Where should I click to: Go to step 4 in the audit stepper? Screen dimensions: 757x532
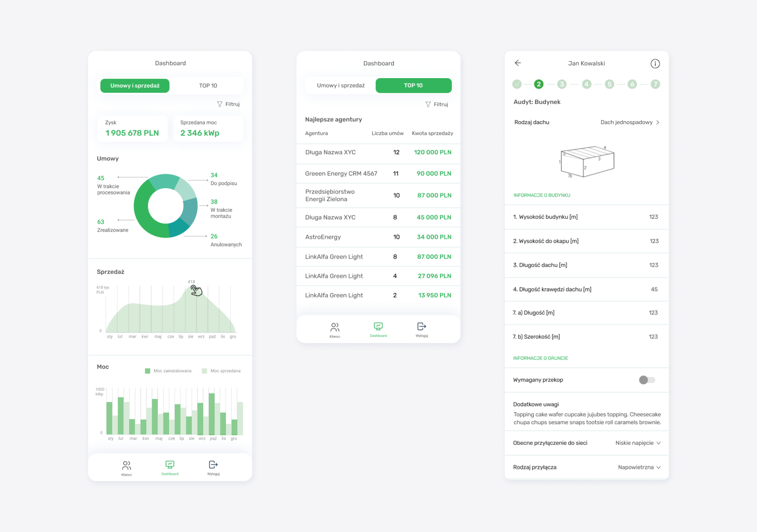pyautogui.click(x=586, y=85)
